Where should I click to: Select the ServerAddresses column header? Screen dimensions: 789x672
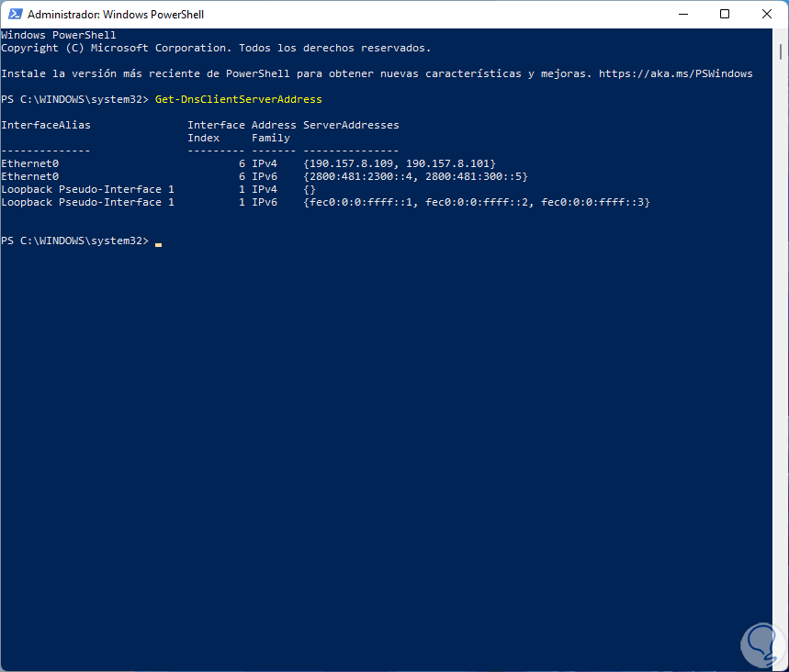pos(349,124)
